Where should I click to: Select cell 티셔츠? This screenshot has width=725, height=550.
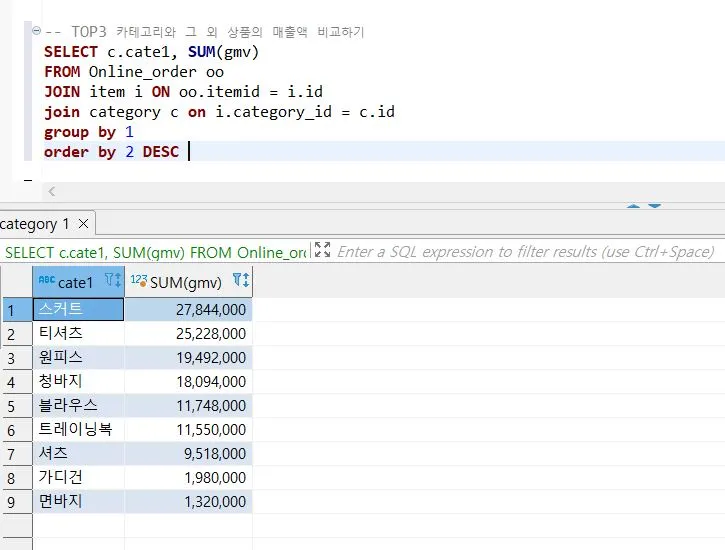click(78, 333)
